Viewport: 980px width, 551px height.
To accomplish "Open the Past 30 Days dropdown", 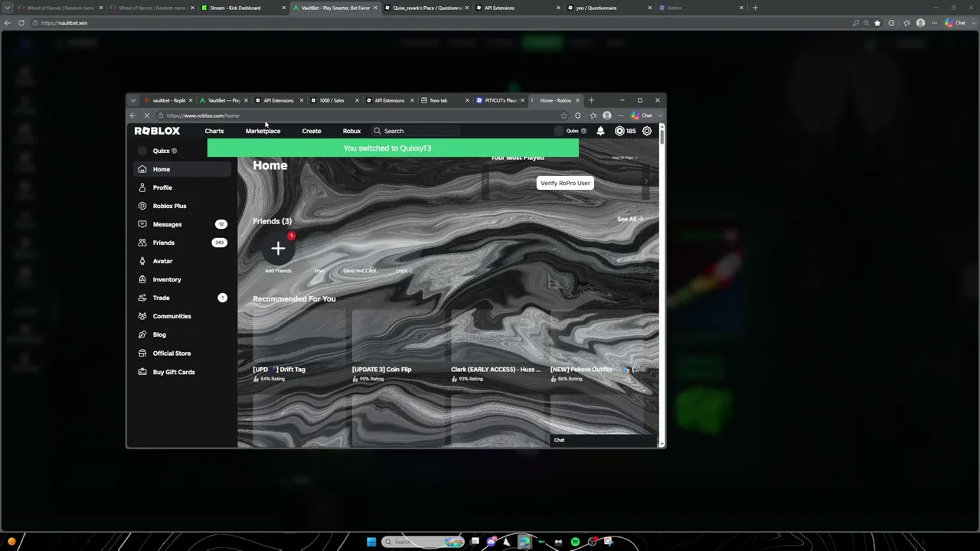I will pyautogui.click(x=625, y=158).
